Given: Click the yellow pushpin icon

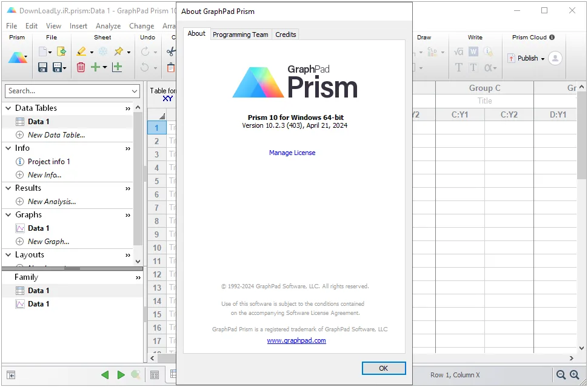Looking at the screenshot, I should click(119, 51).
